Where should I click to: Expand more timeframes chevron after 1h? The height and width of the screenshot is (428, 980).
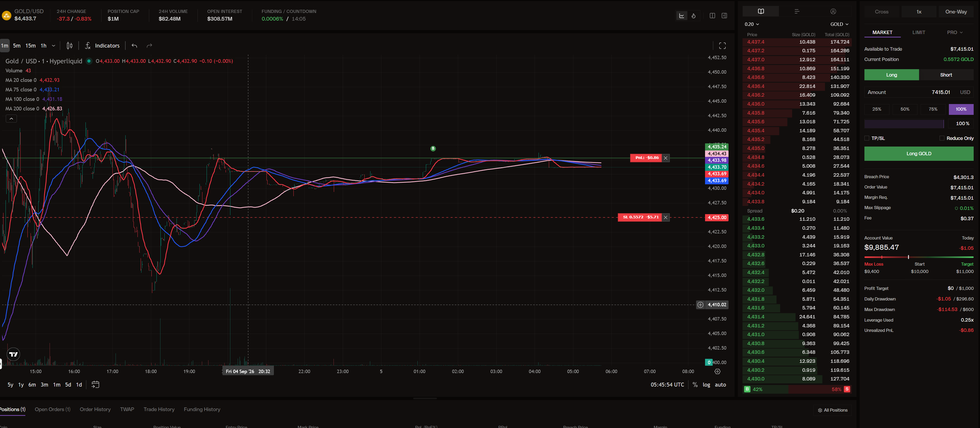(x=54, y=46)
